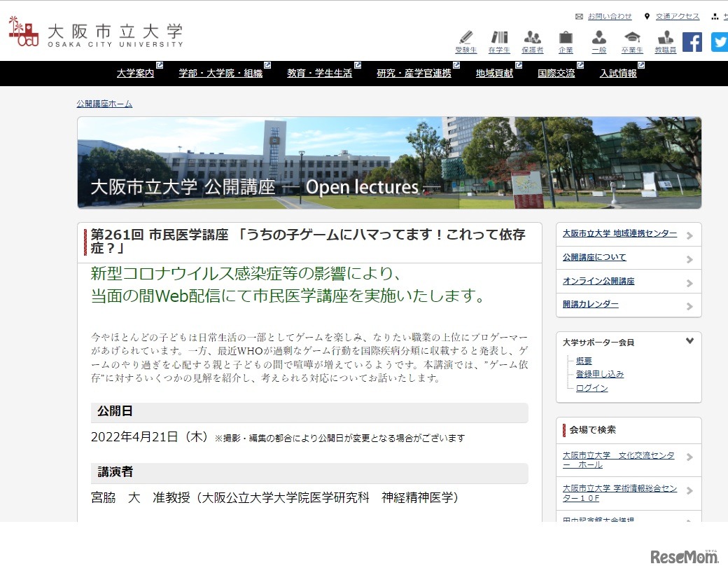The image size is (728, 573).
Task: Click the 公開講座ホーム breadcrumb link
Action: pos(104,103)
